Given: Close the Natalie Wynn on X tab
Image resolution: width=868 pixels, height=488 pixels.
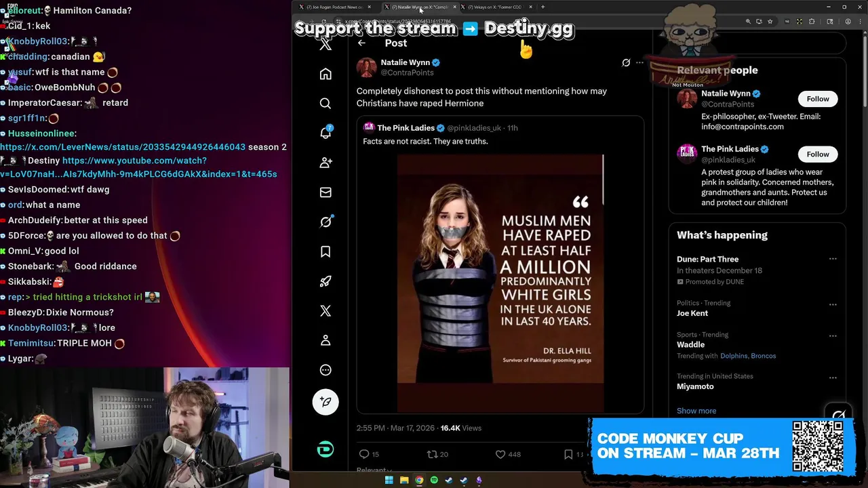Looking at the screenshot, I should coord(454,7).
